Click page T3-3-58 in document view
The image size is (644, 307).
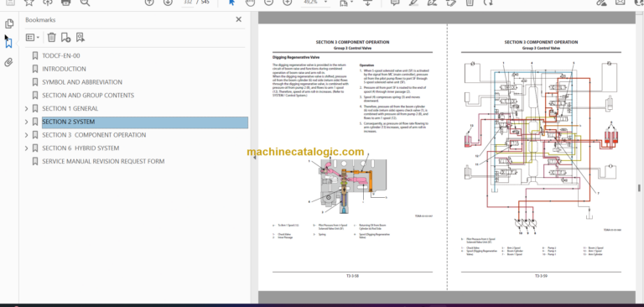point(352,157)
